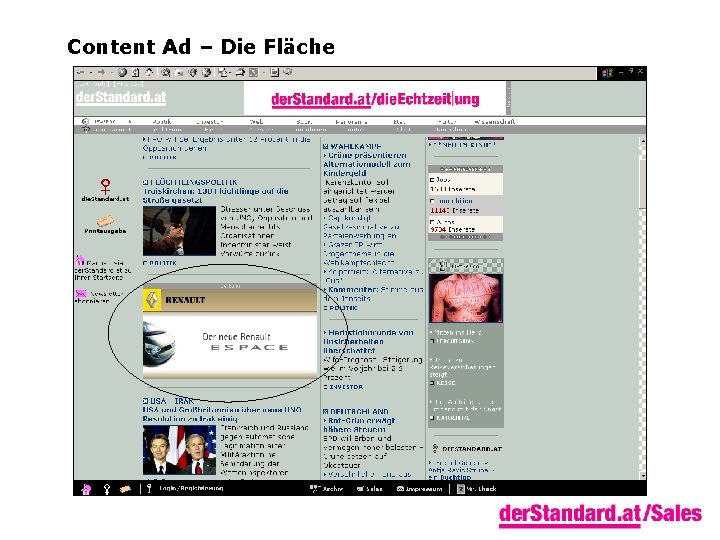Click the key icon beside Login/Registrierung
720x540 pixels.
(x=149, y=489)
